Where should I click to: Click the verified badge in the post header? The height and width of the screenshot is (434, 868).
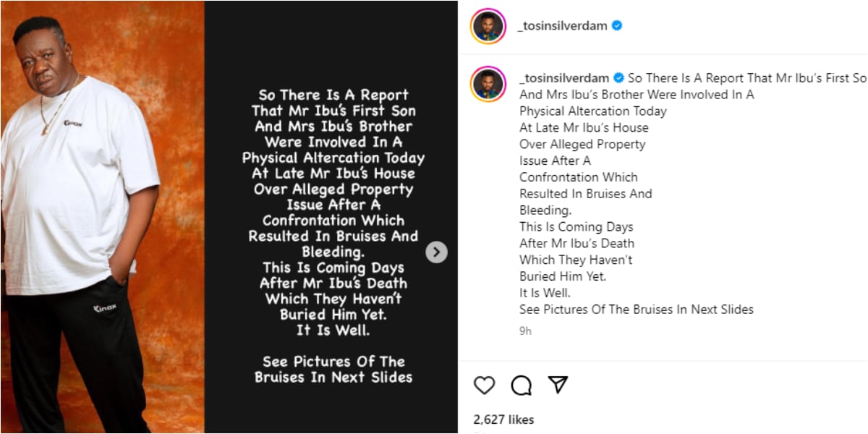[617, 26]
